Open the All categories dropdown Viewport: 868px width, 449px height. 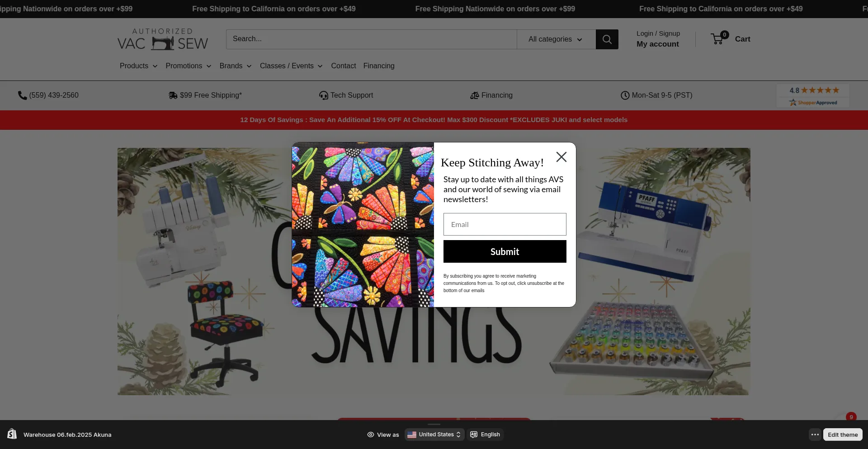tap(556, 39)
